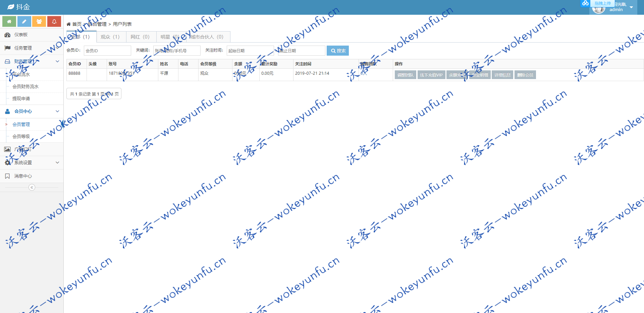Open 平台流水 submenu item
The width and height of the screenshot is (644, 313).
21,74
